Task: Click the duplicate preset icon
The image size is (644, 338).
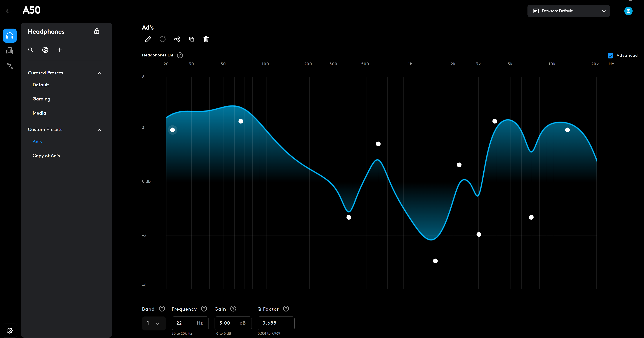Action: tap(192, 39)
